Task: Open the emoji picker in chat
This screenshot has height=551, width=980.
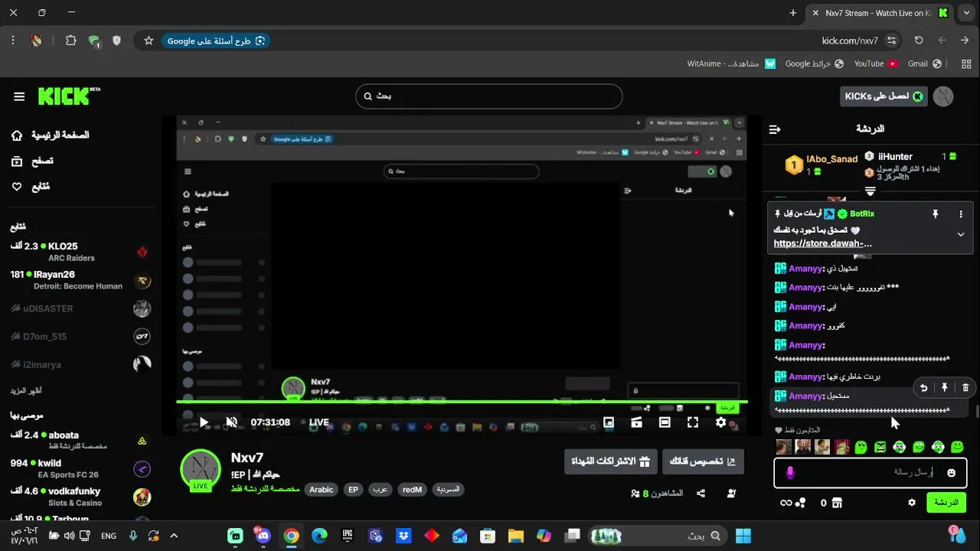Action: click(x=952, y=473)
